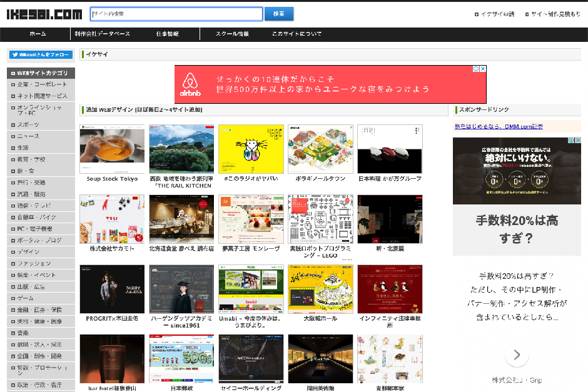The height and width of the screenshot is (392, 588).
Task: Click 大阪城ホール title link
Action: click(320, 319)
